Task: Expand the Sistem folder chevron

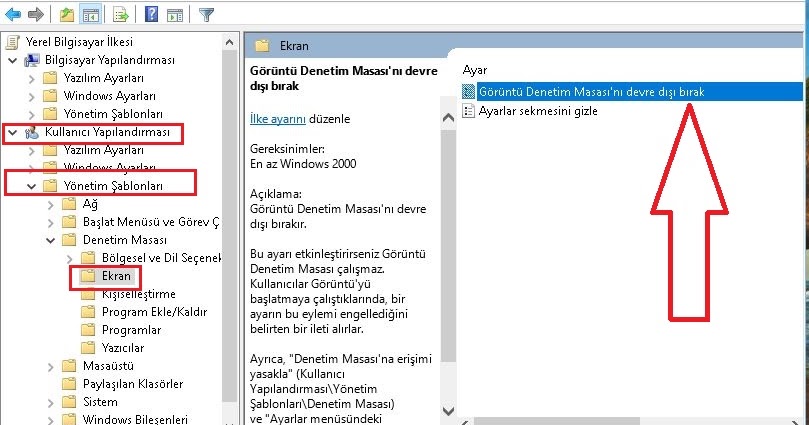Action: click(51, 402)
